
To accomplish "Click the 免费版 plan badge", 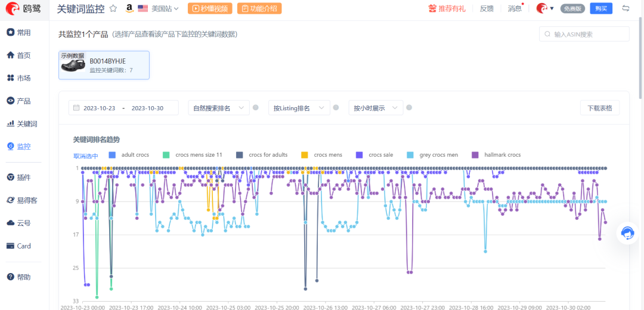I will [x=572, y=8].
